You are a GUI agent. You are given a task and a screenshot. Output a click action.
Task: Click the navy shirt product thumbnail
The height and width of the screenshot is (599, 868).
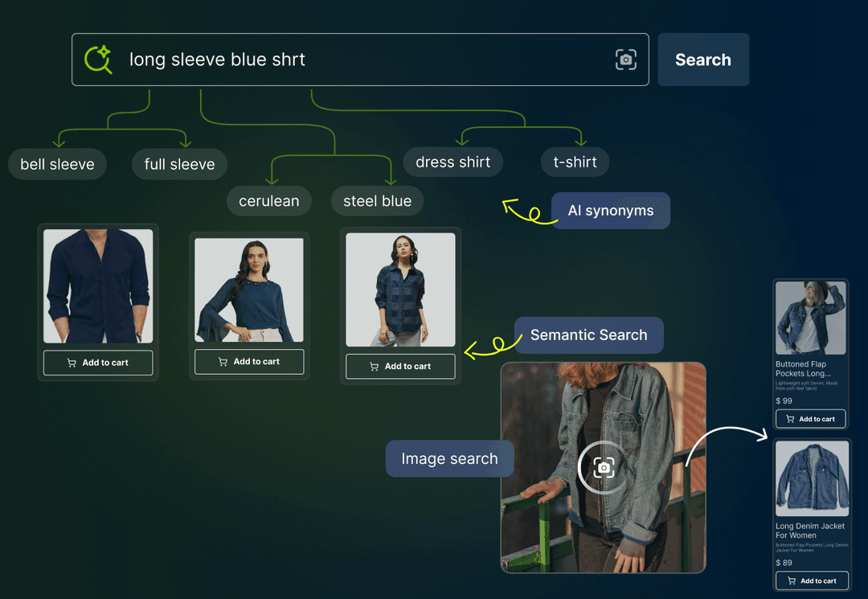coord(97,286)
